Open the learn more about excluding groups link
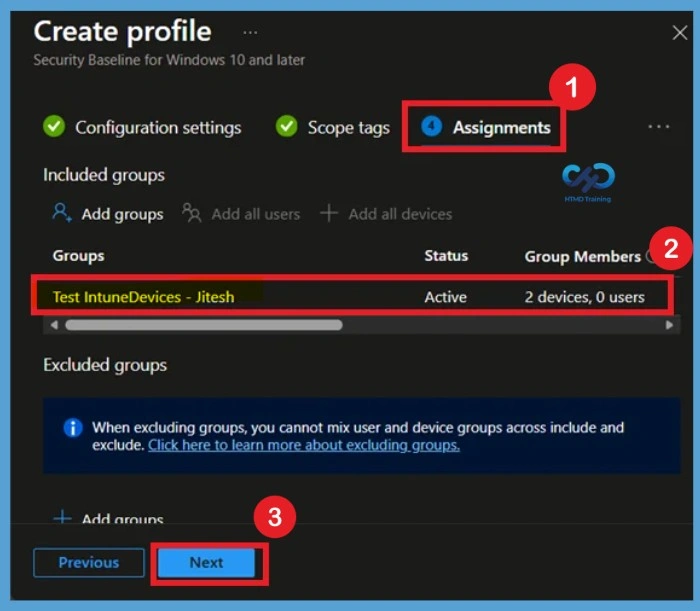 click(x=304, y=445)
